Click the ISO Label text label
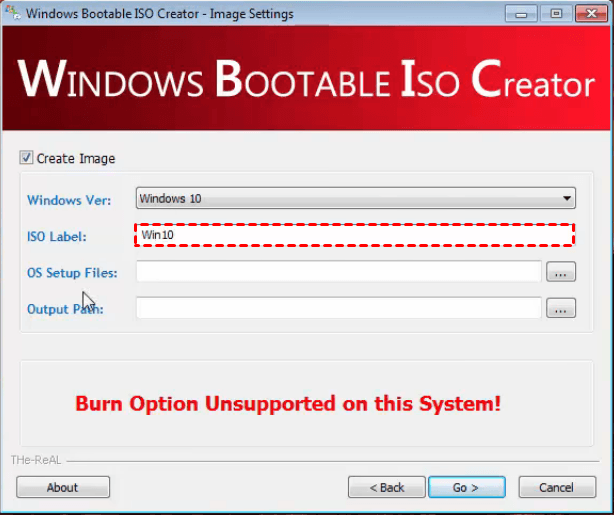Viewport: 614px width, 515px height. pos(57,237)
